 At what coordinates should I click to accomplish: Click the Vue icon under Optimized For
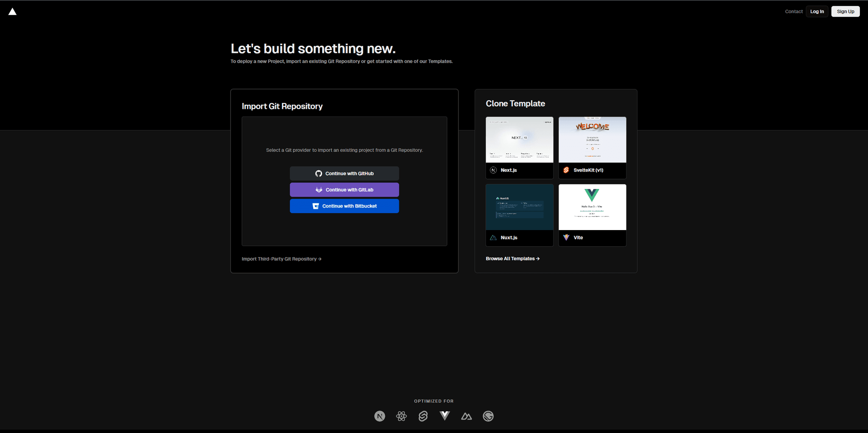pos(445,416)
